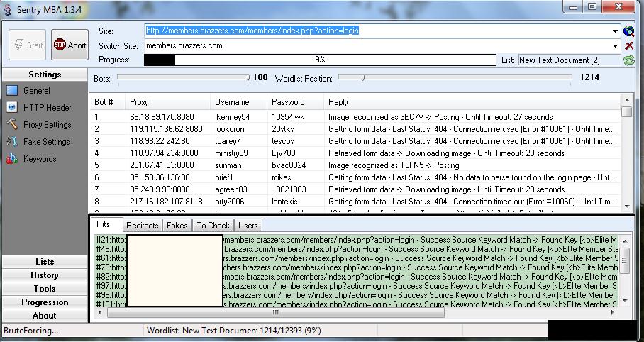Select row with proxy 85.248.9.99:8080
Viewport: 644px width, 342px height.
(x=355, y=189)
